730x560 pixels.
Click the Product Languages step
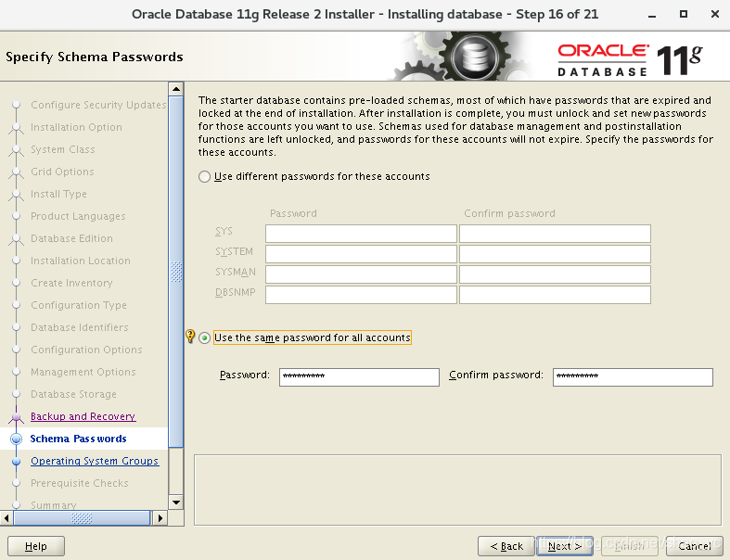click(x=78, y=216)
